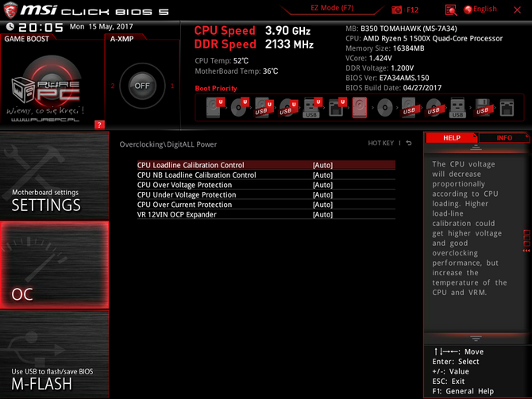Select the UEFI network boot device icon
Image resolution: width=532 pixels, height=399 pixels.
(x=337, y=107)
